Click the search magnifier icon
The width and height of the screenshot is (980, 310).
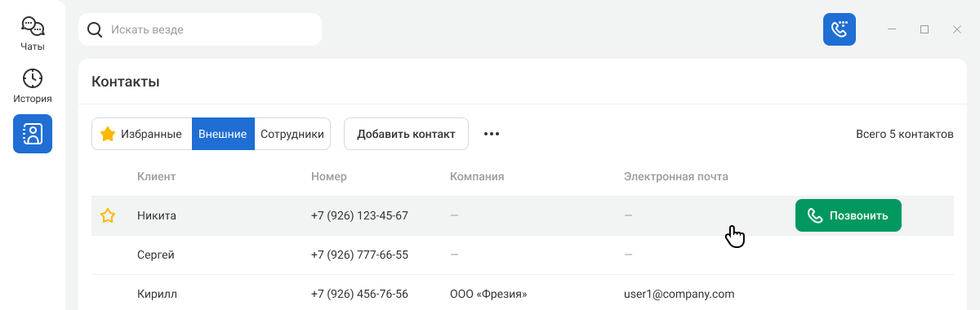tap(95, 30)
